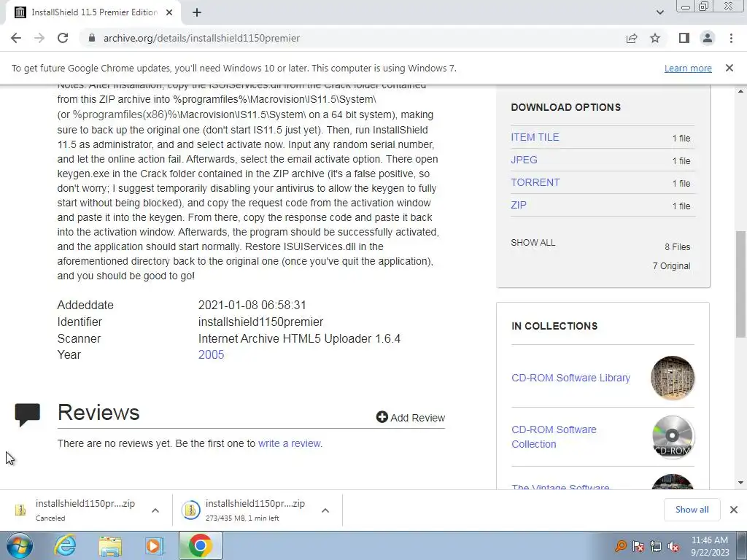
Task: Click the 7 Original count text
Action: click(x=671, y=265)
